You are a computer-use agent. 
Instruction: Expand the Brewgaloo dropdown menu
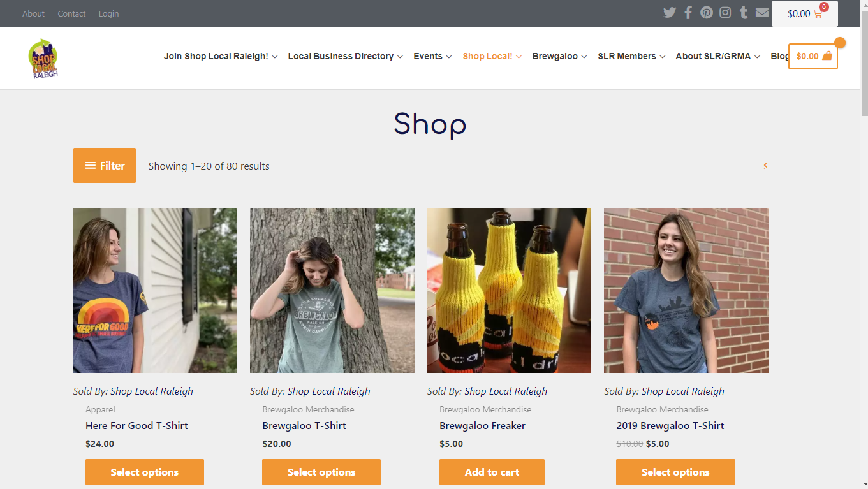click(x=559, y=56)
